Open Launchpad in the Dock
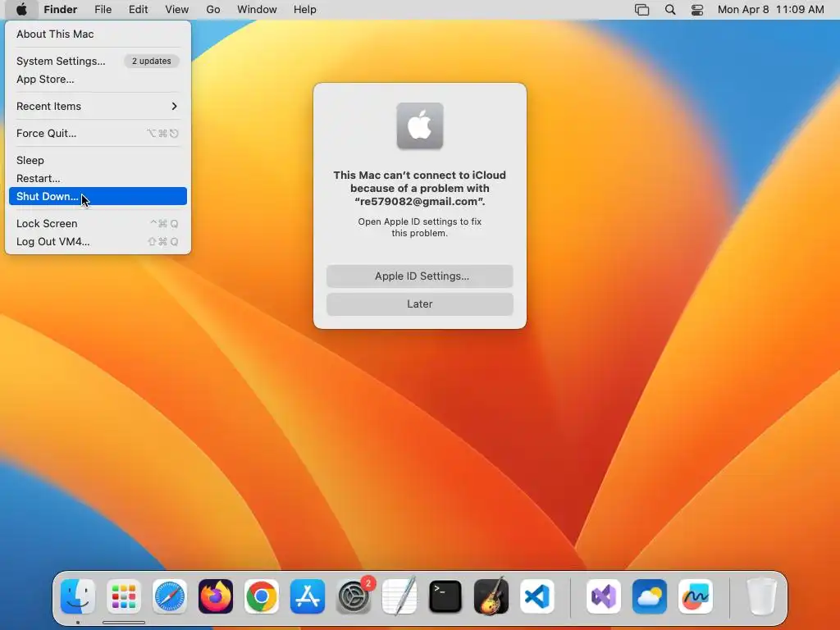Screen dimensions: 840x630 (124, 596)
